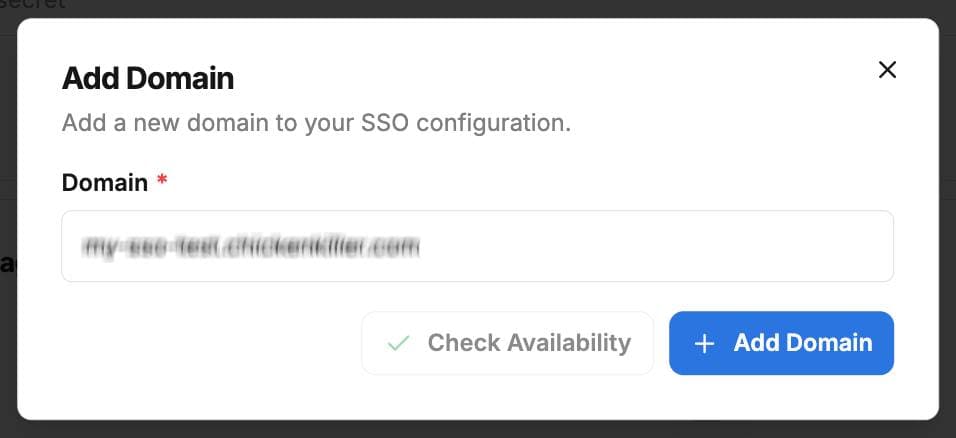Click the white "Add Domain" text on blue button
The image size is (956, 438).
[x=803, y=343]
